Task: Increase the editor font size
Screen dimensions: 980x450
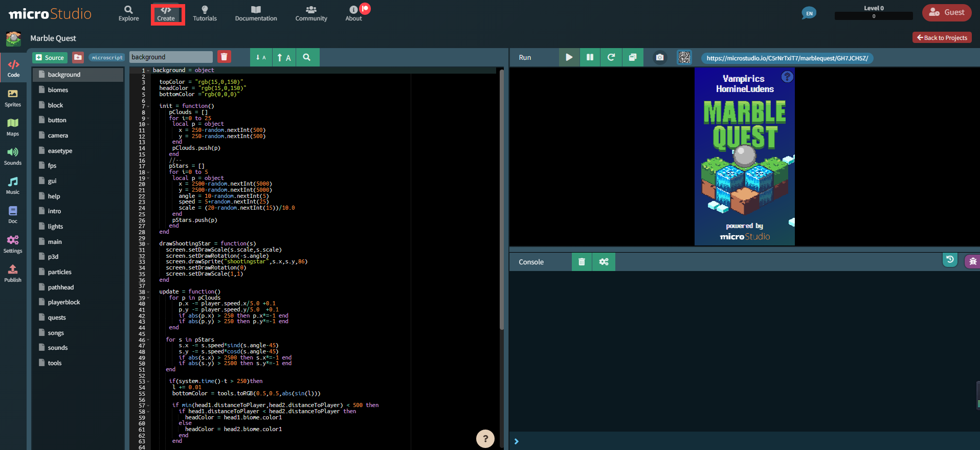Action: click(x=284, y=57)
